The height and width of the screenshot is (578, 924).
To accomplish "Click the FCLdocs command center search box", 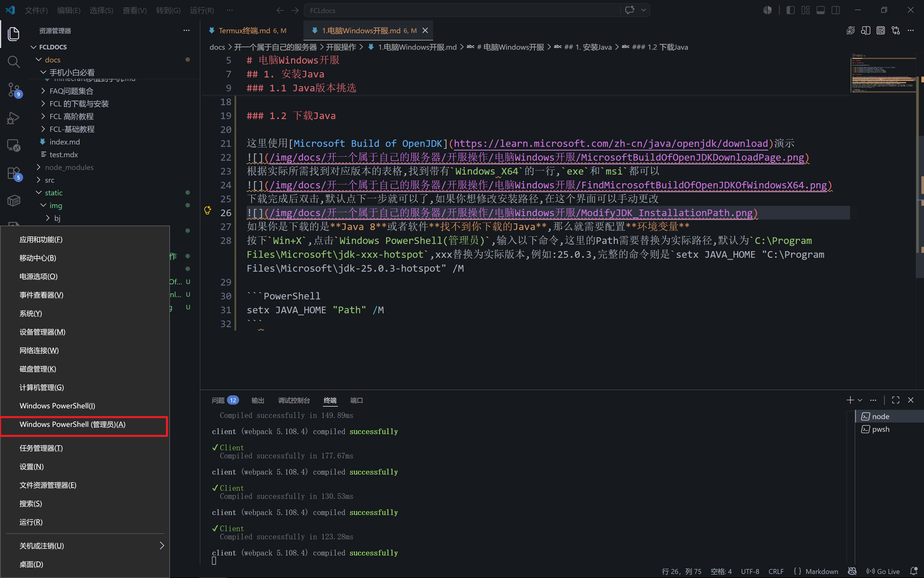I will point(462,10).
